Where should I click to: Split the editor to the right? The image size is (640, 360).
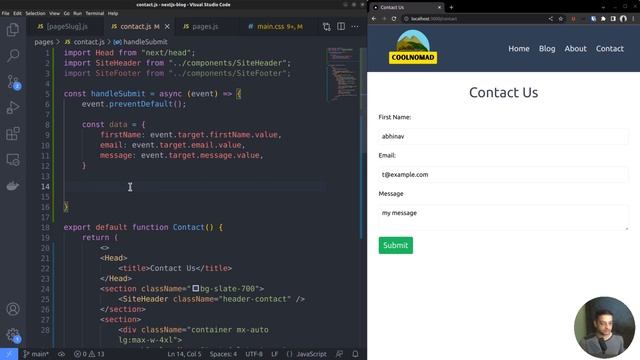[x=341, y=27]
